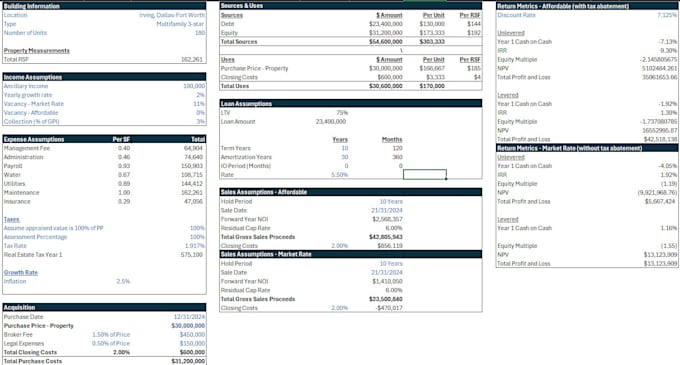Click the Real Estate Tax Year 1 amount
This screenshot has width=680, height=365.
192,255
